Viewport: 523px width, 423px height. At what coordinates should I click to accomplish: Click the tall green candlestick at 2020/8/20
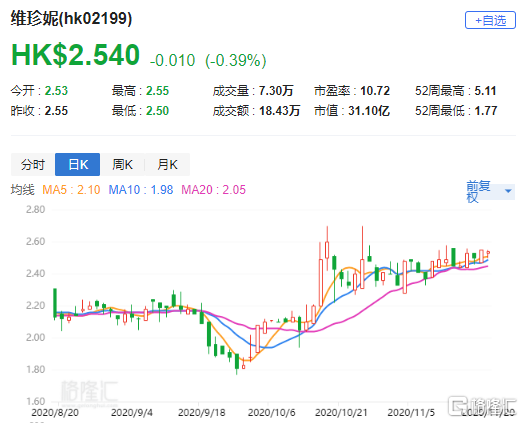click(x=55, y=303)
